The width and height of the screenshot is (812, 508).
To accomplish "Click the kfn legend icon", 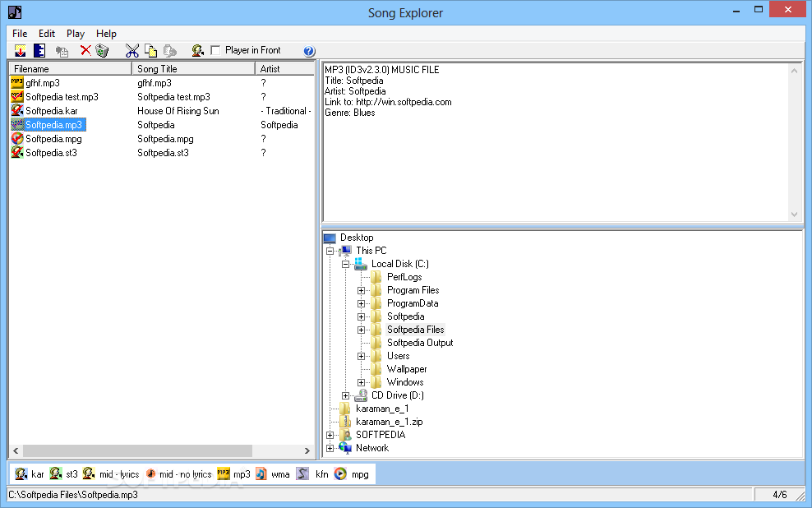I will click(302, 473).
